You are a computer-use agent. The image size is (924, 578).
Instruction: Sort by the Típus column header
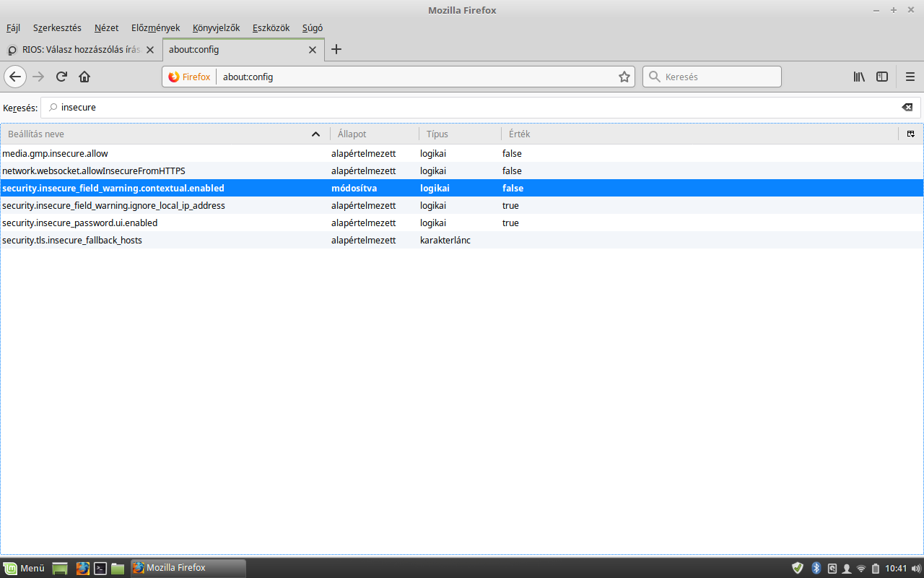[460, 134]
